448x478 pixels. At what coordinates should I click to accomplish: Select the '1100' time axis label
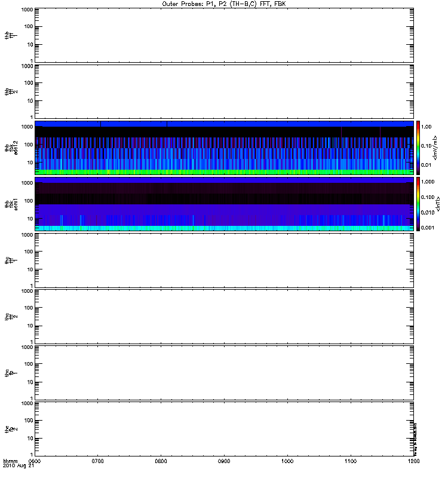351,461
